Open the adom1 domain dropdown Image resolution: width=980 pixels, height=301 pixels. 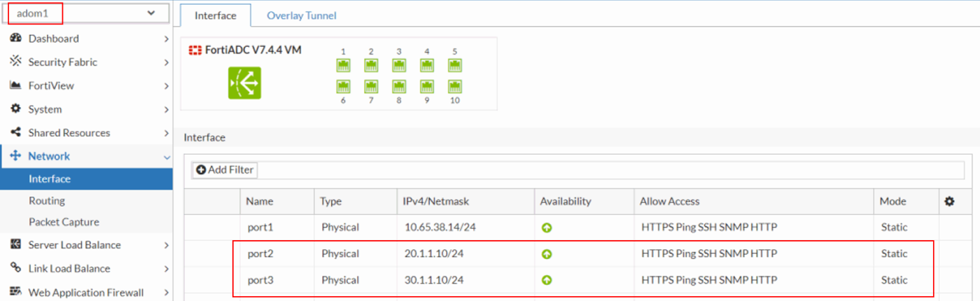point(85,13)
